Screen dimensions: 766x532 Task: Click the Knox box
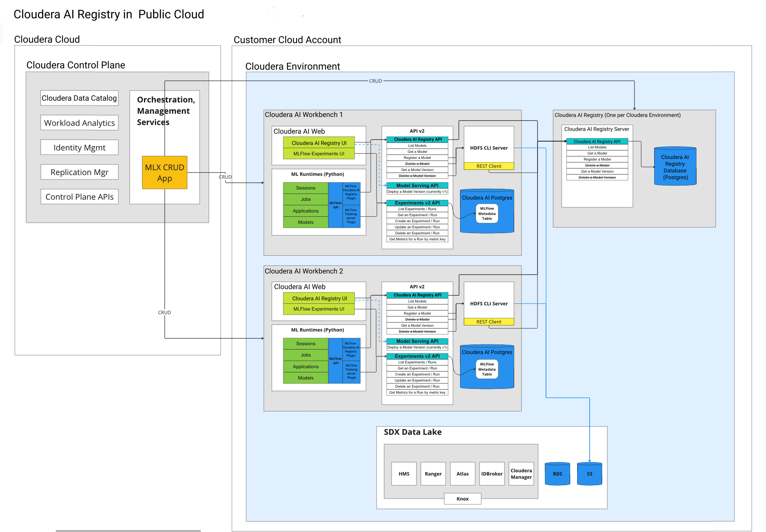[463, 499]
